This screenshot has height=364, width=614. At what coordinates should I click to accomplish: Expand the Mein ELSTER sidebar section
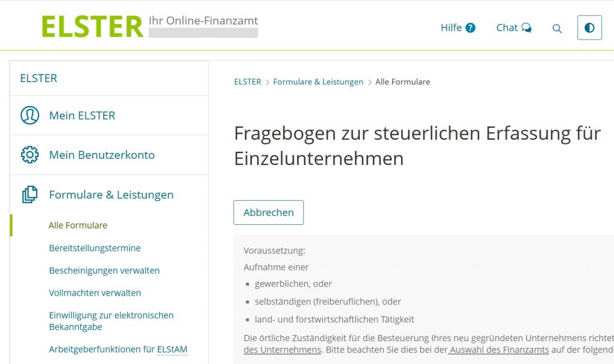82,115
